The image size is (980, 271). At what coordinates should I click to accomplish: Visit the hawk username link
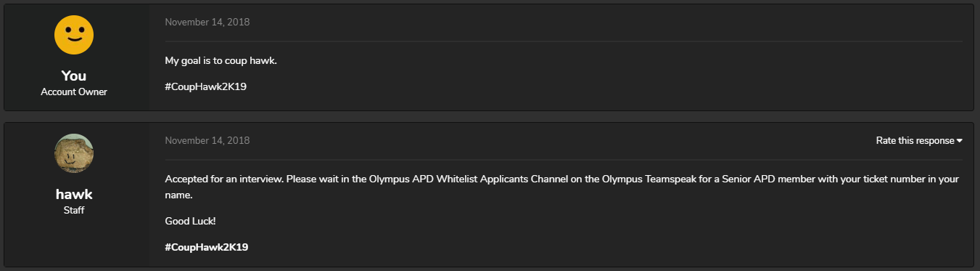74,194
